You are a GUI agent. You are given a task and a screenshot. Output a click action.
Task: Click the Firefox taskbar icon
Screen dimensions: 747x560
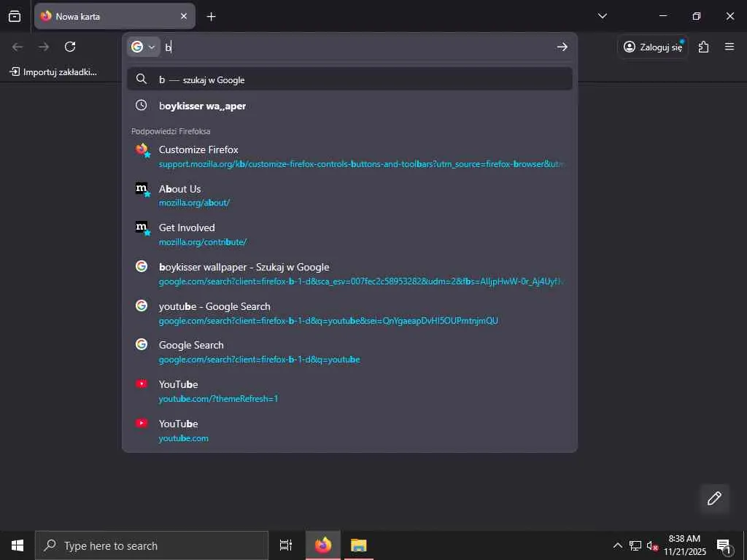(323, 545)
